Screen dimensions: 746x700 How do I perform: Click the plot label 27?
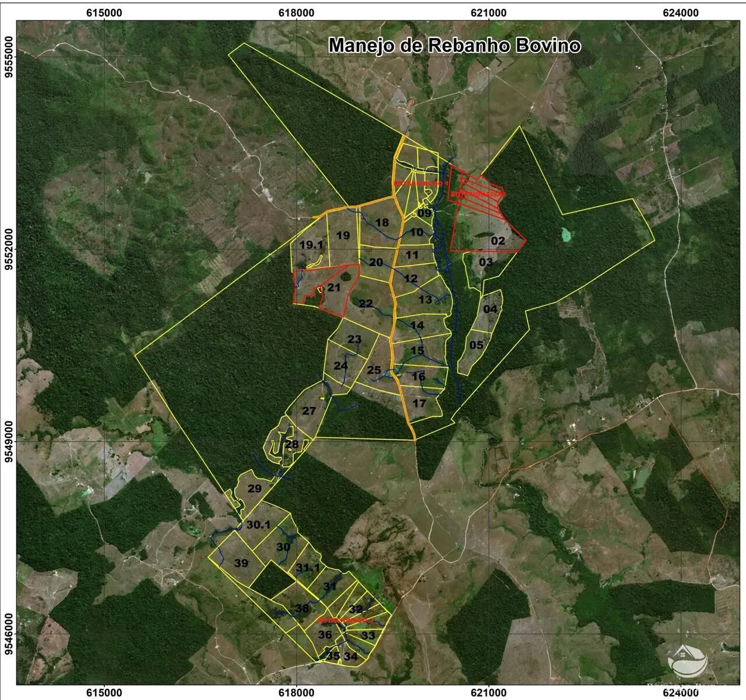tap(309, 411)
